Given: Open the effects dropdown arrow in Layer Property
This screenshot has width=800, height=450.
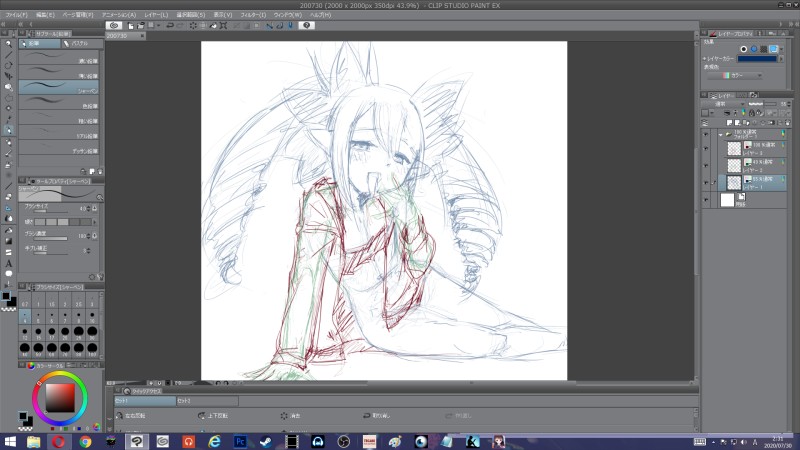Looking at the screenshot, I should [782, 49].
